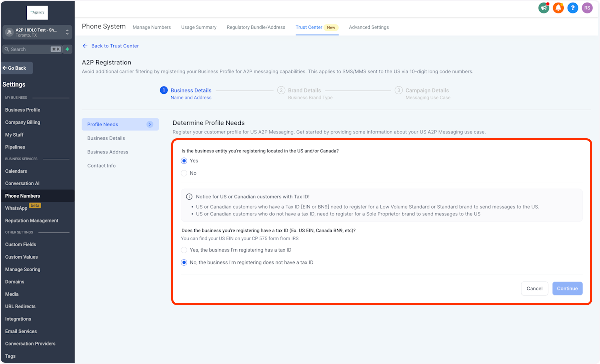Click the Brand Details step label

click(x=305, y=90)
